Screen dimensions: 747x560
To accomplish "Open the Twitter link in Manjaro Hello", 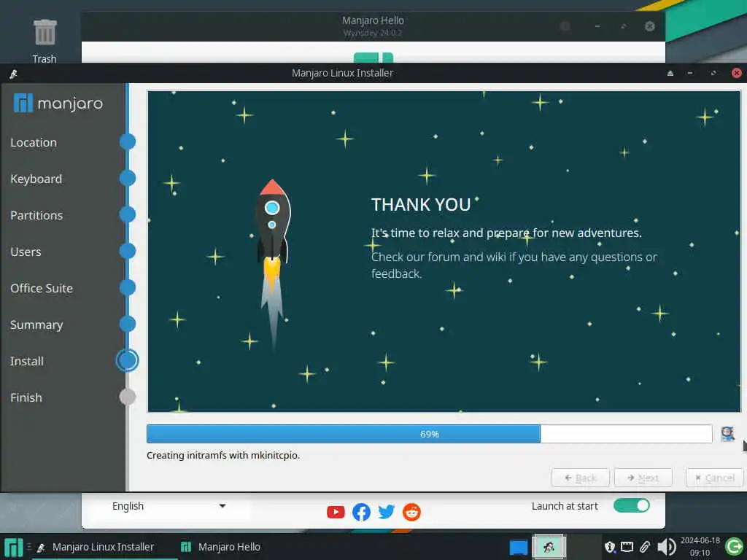I will 387,512.
